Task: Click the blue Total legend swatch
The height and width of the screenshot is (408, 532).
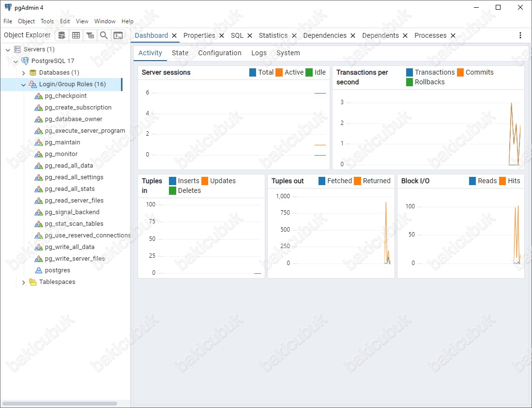Action: pos(252,72)
